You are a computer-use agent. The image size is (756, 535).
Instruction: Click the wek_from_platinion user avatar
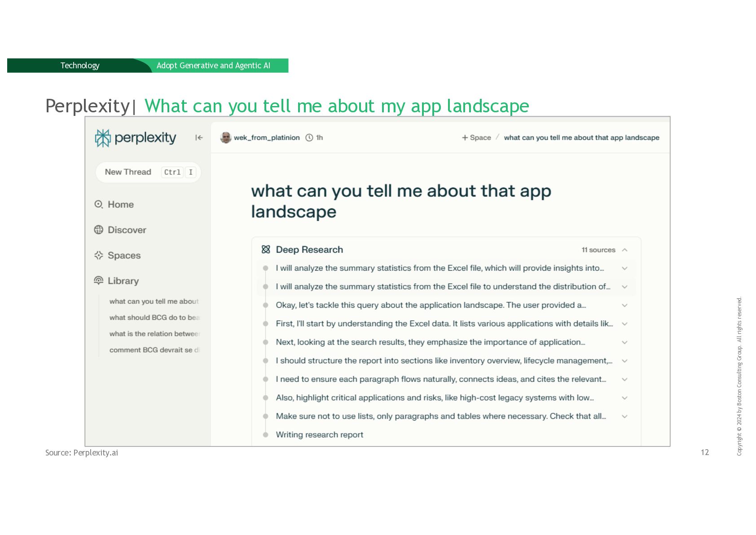click(x=226, y=137)
